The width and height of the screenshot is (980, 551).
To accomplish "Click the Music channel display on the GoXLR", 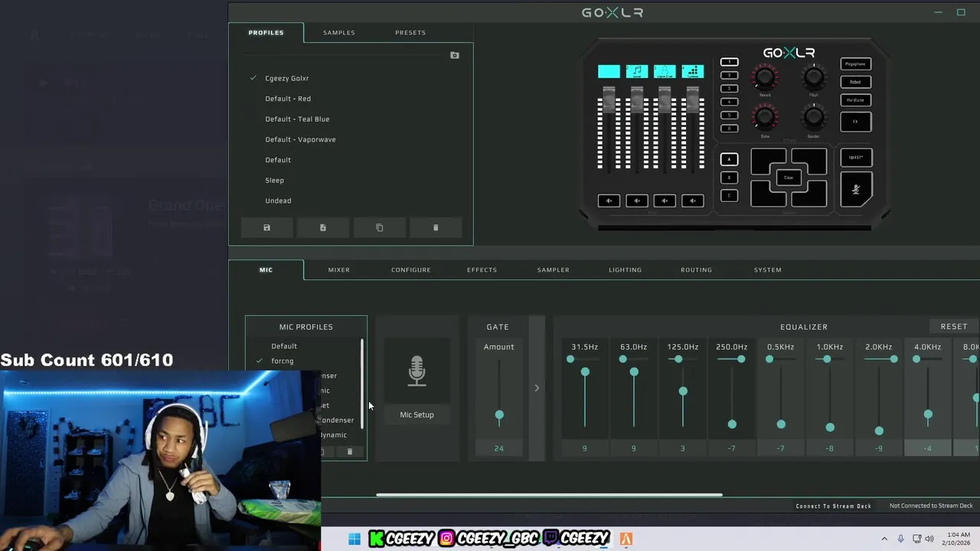I will tap(636, 71).
